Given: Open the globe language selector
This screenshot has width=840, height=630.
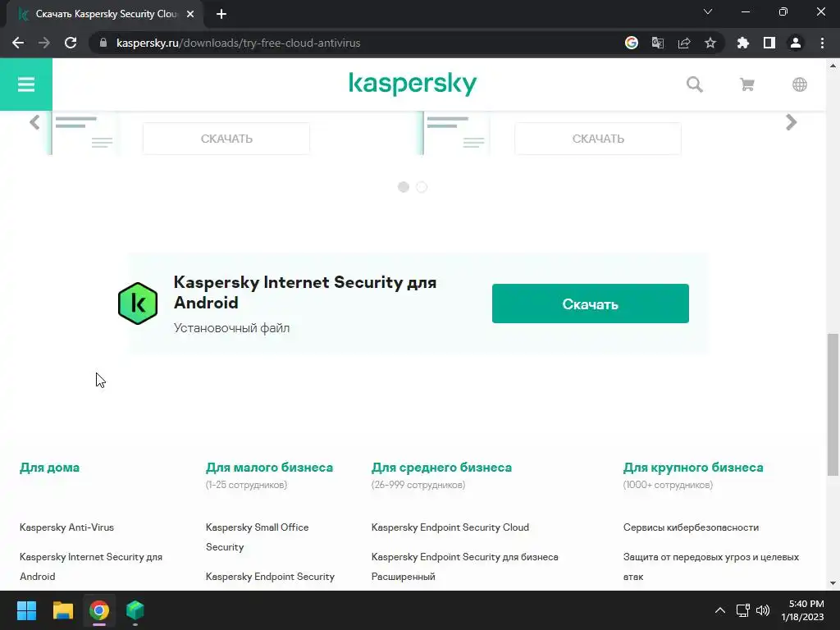Looking at the screenshot, I should coord(799,84).
